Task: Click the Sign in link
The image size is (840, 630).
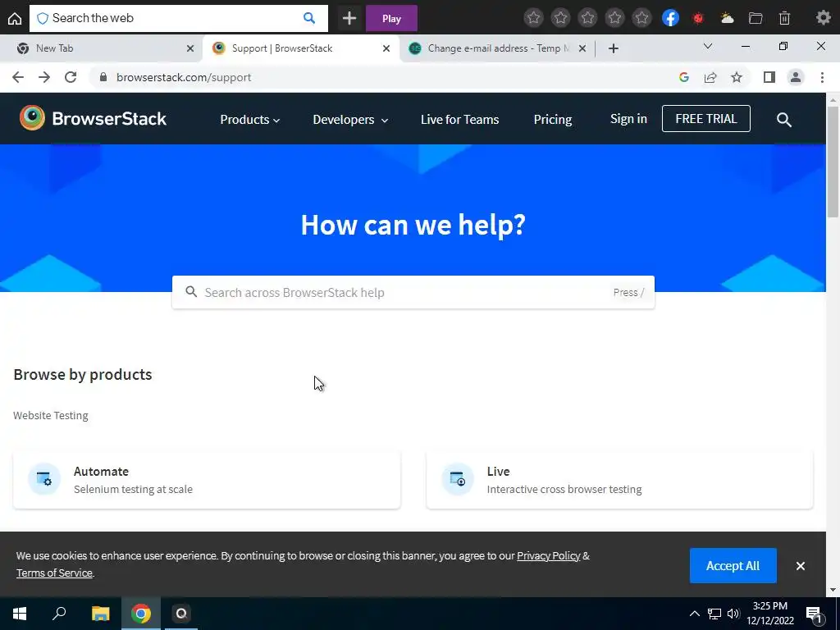Action: (x=628, y=119)
